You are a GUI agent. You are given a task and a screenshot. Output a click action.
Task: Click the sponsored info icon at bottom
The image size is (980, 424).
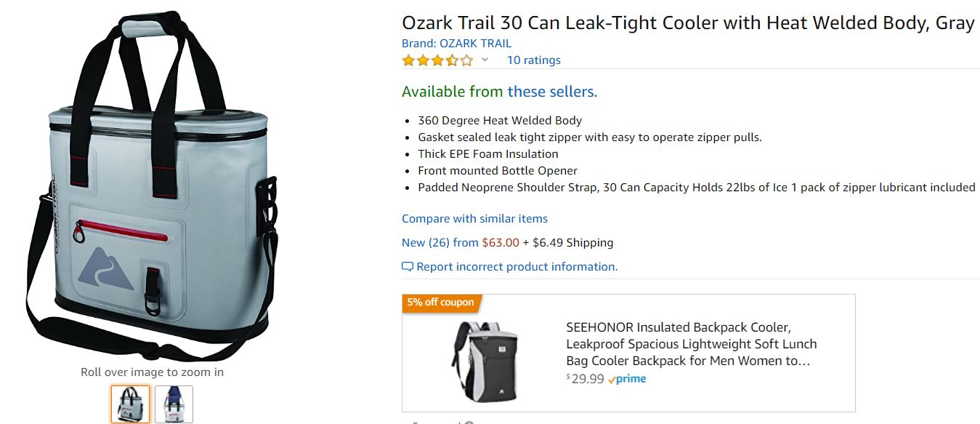(x=469, y=421)
